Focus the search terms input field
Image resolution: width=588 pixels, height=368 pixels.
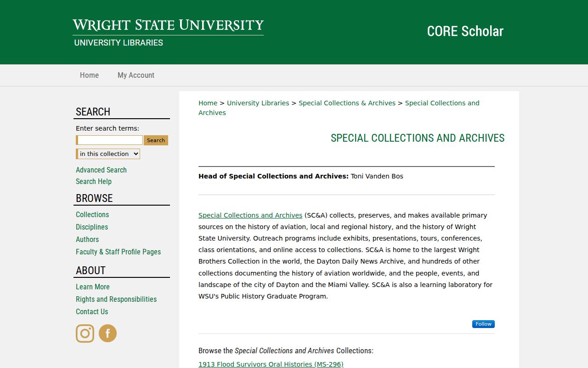[x=109, y=140]
